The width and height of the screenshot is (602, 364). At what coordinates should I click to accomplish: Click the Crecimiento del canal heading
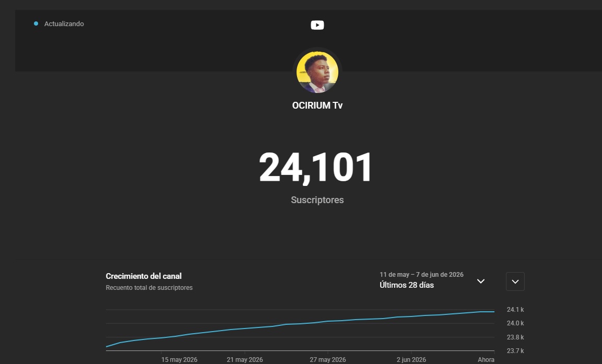pyautogui.click(x=144, y=276)
